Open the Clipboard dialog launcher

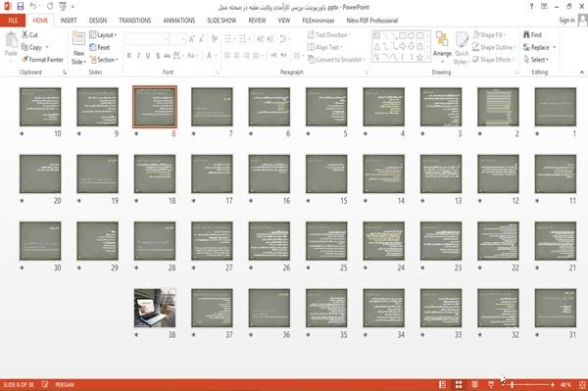coord(65,73)
